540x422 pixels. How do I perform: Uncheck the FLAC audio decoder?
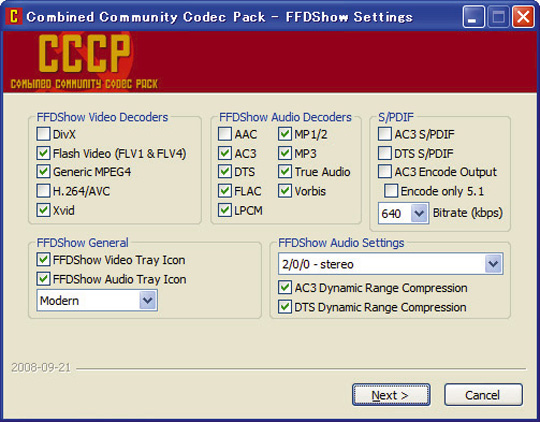click(225, 191)
